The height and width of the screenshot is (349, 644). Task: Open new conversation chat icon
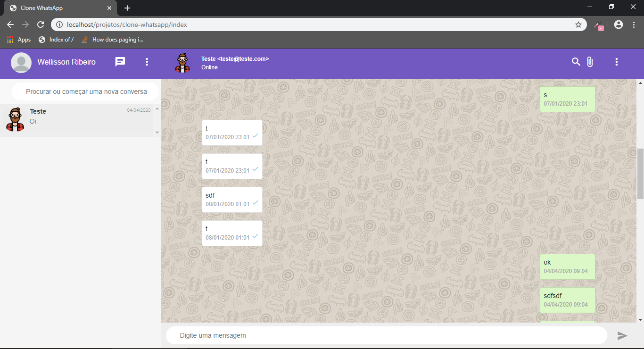120,62
